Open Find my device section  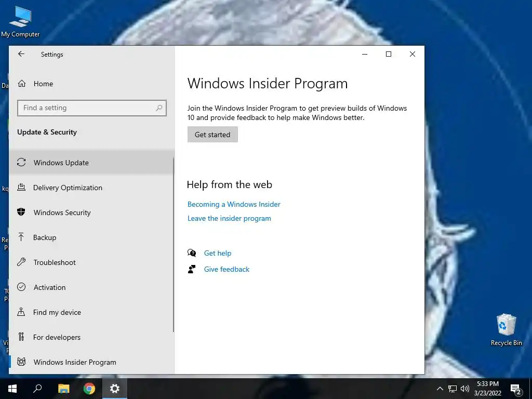[x=91, y=312]
